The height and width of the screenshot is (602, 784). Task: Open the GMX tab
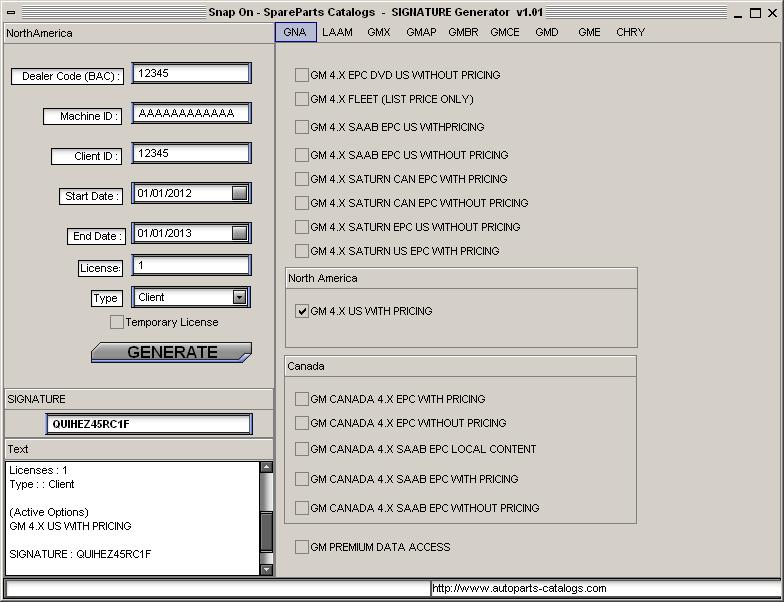coord(378,32)
